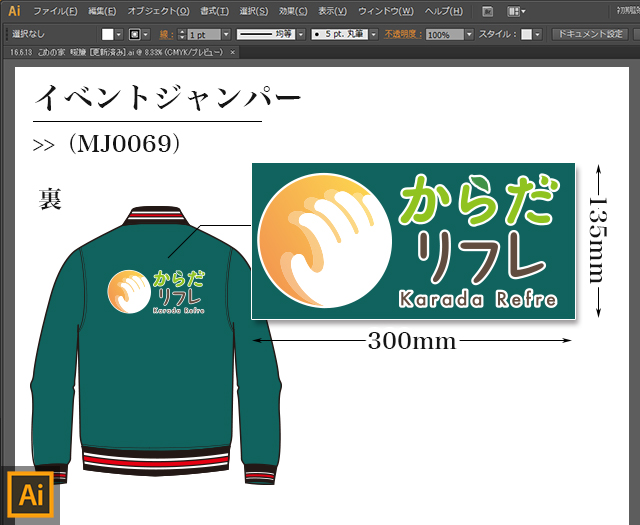
Task: Open the オブジェクト(O) menu
Action: point(158,11)
